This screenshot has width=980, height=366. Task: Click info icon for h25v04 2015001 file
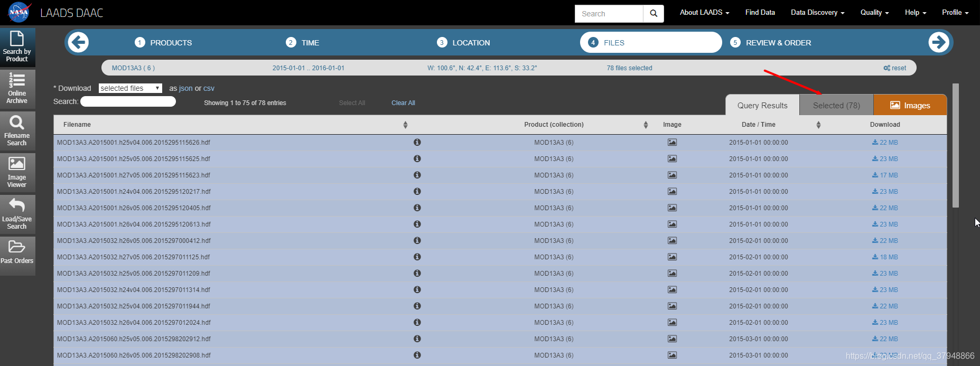(x=417, y=142)
